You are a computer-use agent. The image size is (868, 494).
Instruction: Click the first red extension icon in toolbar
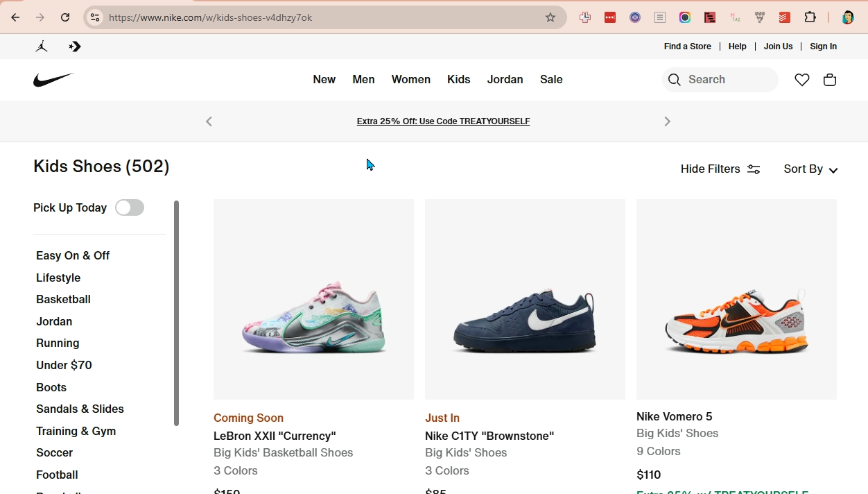pos(610,17)
